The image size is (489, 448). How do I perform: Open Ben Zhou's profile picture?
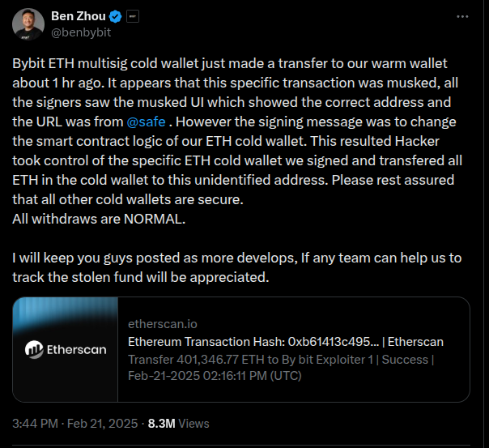click(28, 25)
